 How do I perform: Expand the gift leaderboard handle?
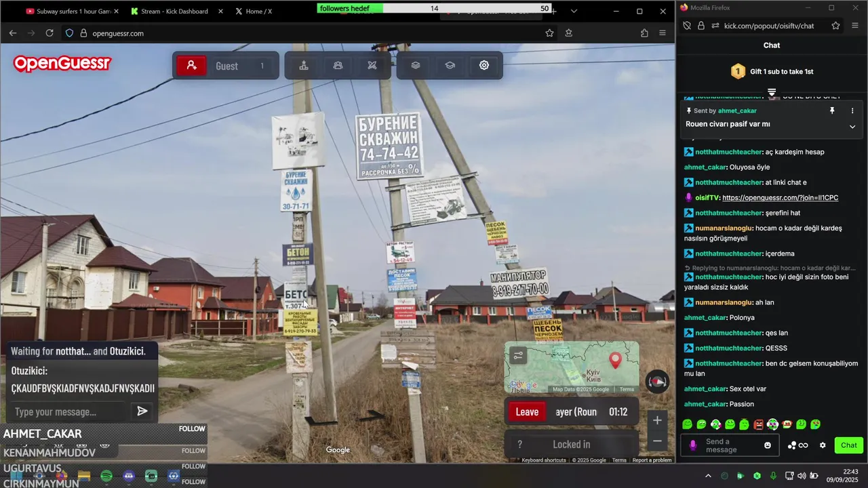(772, 92)
